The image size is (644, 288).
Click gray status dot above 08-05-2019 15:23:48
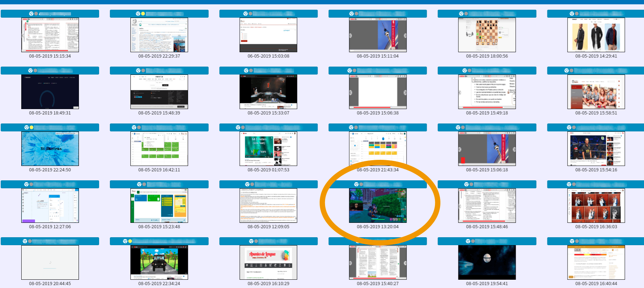pos(144,184)
